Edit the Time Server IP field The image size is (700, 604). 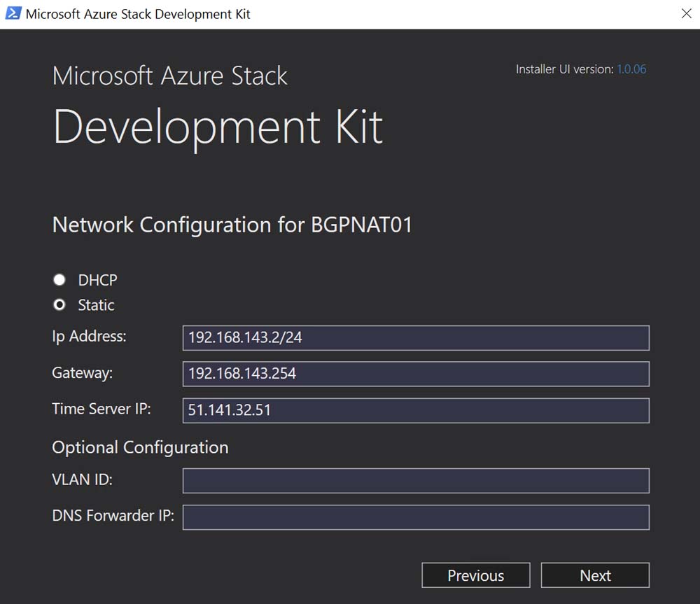(x=415, y=410)
